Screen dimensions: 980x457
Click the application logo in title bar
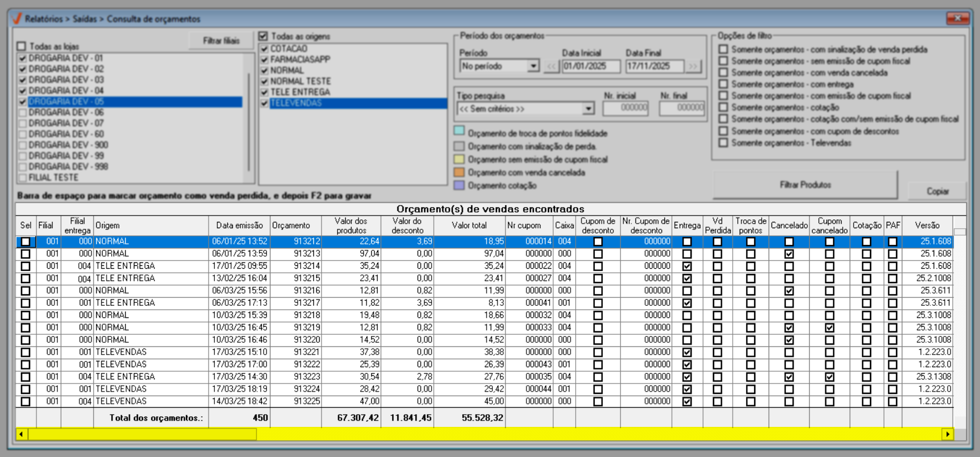click(x=17, y=19)
